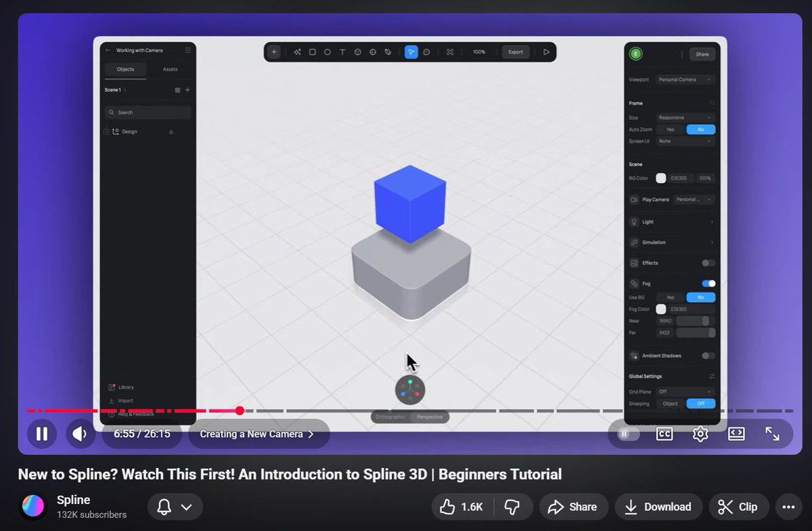812x531 pixels.
Task: Open Viewport Personal Camera dropdown
Action: tap(685, 79)
